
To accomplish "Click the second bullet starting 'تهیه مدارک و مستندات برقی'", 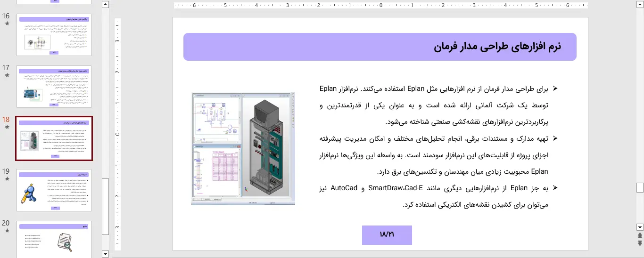I will click(x=435, y=155).
